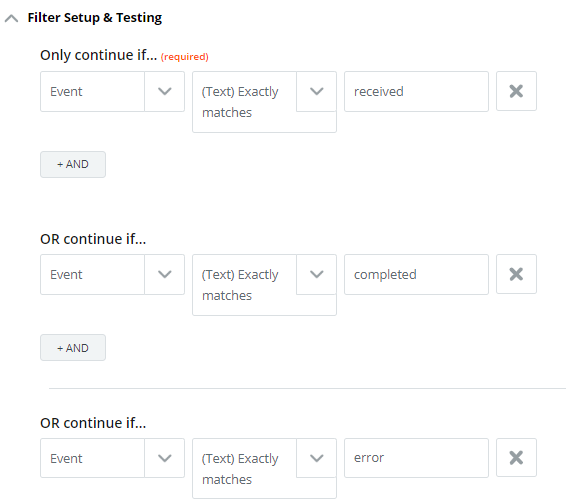Image resolution: width=566 pixels, height=504 pixels.
Task: Add an AND condition below the received rule
Action: pyautogui.click(x=73, y=164)
